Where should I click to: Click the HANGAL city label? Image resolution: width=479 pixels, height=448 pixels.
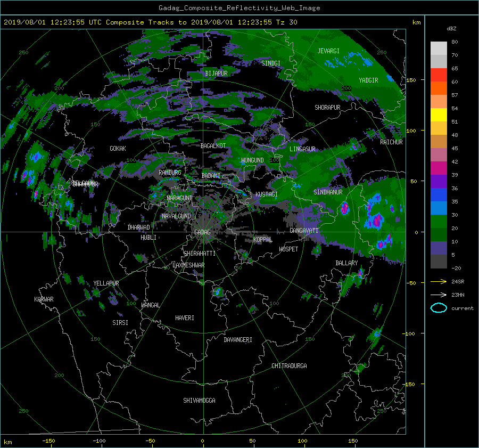click(x=151, y=305)
